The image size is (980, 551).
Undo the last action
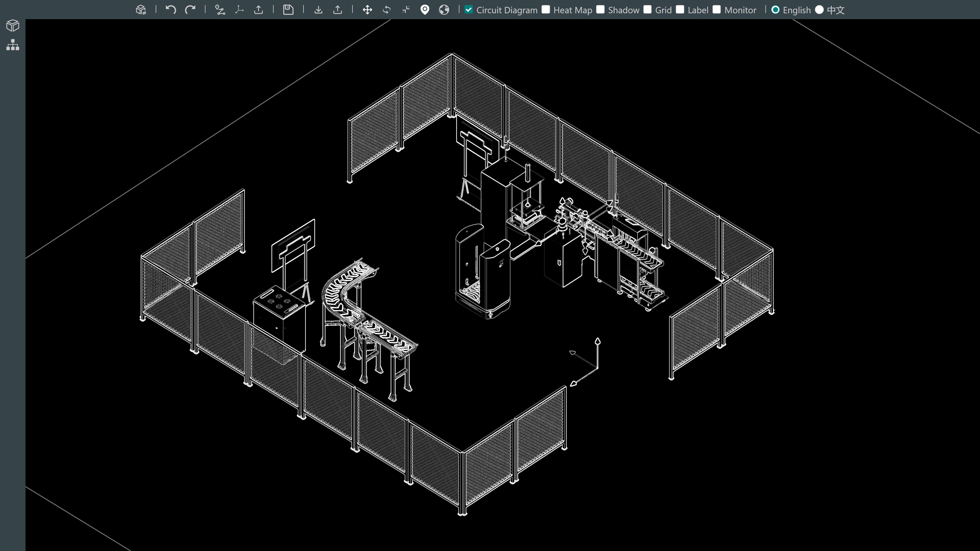click(170, 10)
